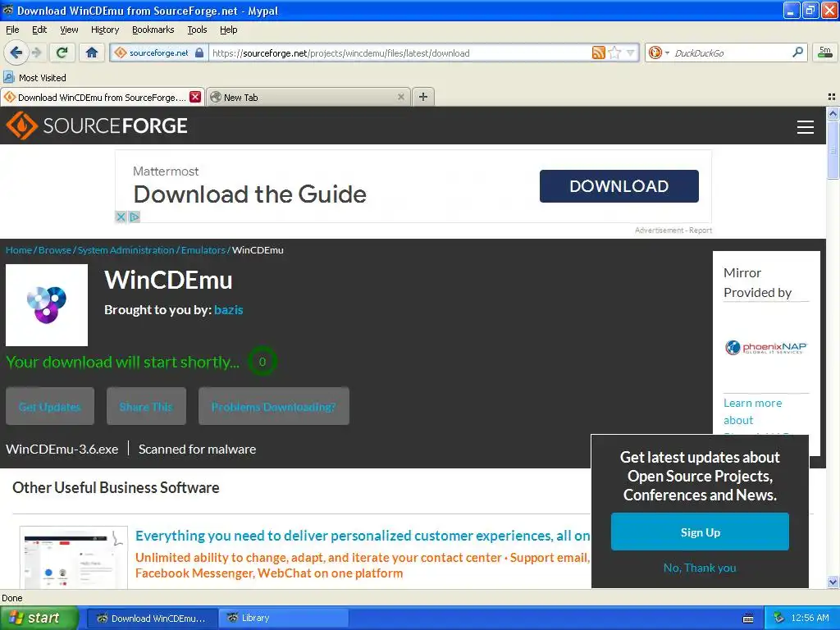Image resolution: width=840 pixels, height=630 pixels.
Task: Open the bazis author link
Action: pyautogui.click(x=229, y=309)
